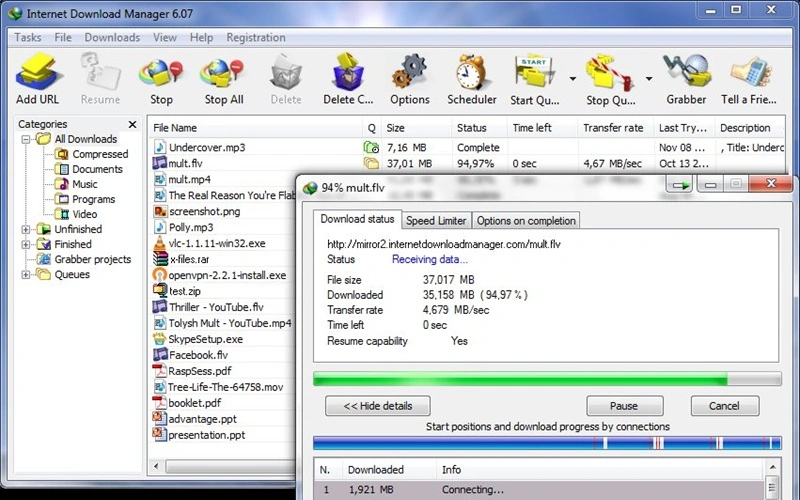Expand the Queues tree node
The width and height of the screenshot is (800, 500).
25,274
